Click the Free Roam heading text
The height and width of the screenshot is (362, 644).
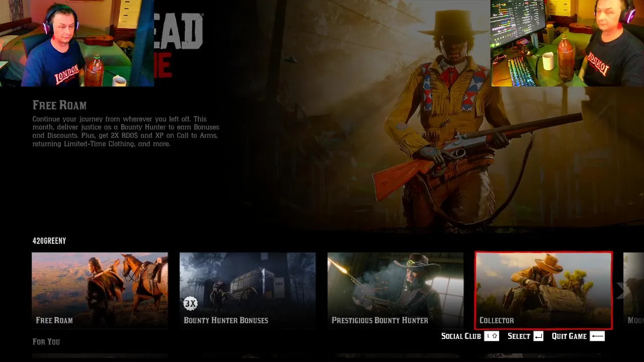59,105
